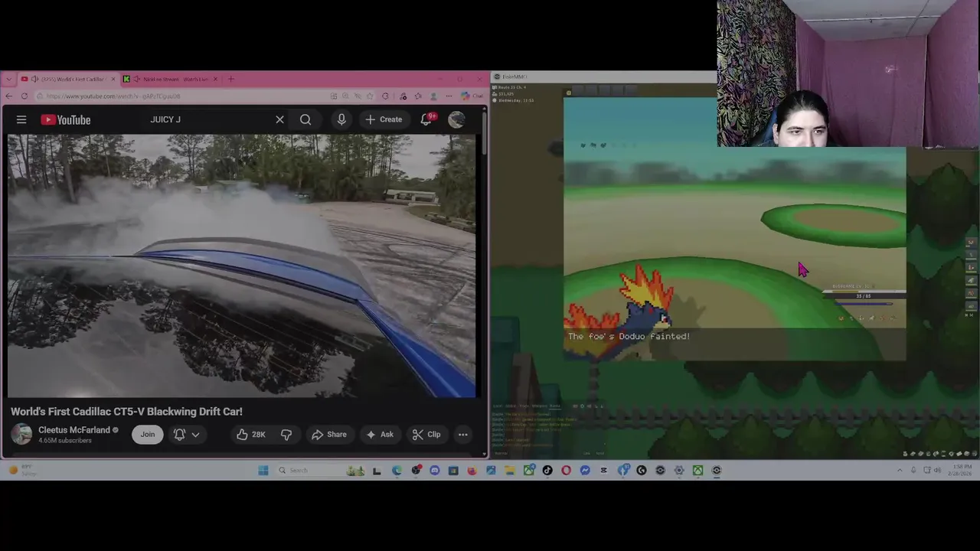Expand the browser tab actions chevron
The width and height of the screenshot is (980, 551).
9,79
